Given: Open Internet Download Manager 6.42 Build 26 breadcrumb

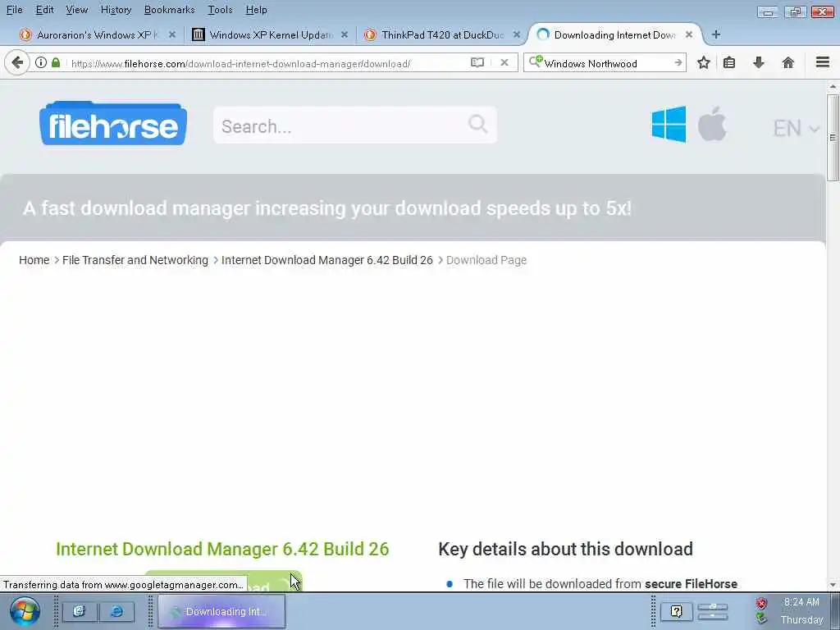Looking at the screenshot, I should pyautogui.click(x=326, y=260).
